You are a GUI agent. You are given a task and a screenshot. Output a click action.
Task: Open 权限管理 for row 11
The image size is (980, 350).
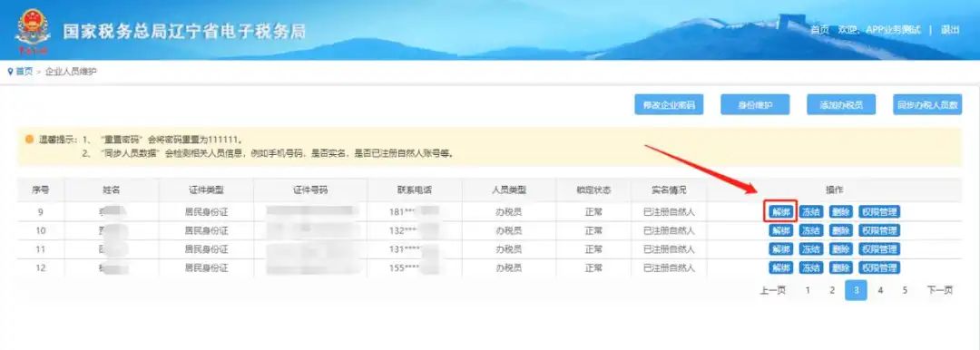tap(878, 249)
